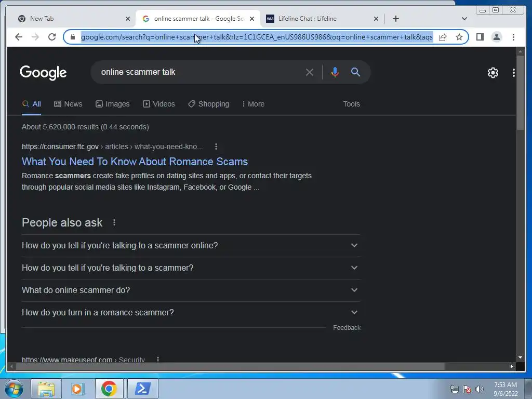Start voice search with microphone

(x=335, y=72)
